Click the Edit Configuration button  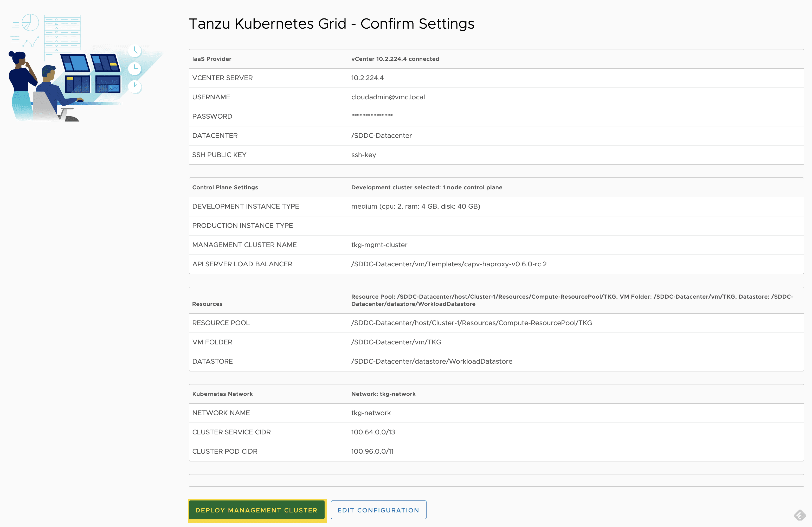pyautogui.click(x=378, y=510)
